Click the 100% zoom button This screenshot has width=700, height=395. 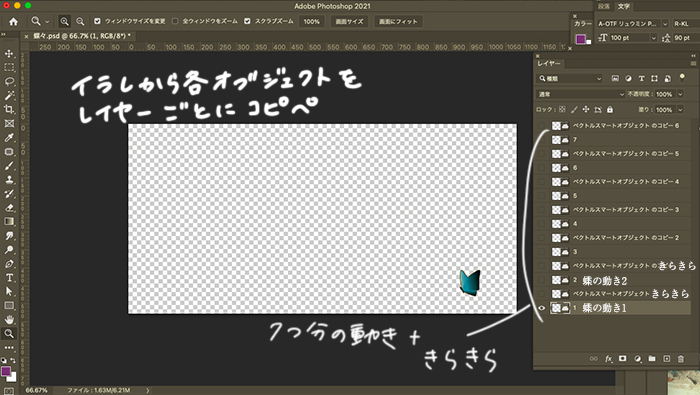pos(312,21)
